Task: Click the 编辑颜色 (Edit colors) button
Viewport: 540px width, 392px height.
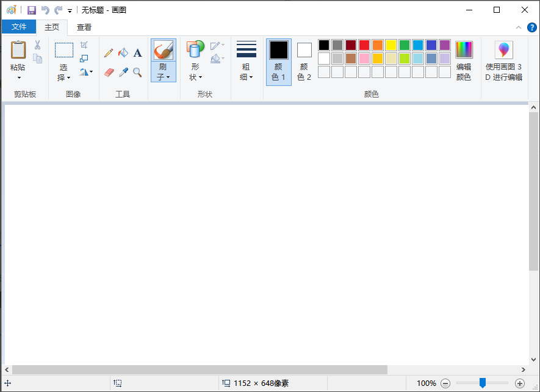Action: (464, 59)
